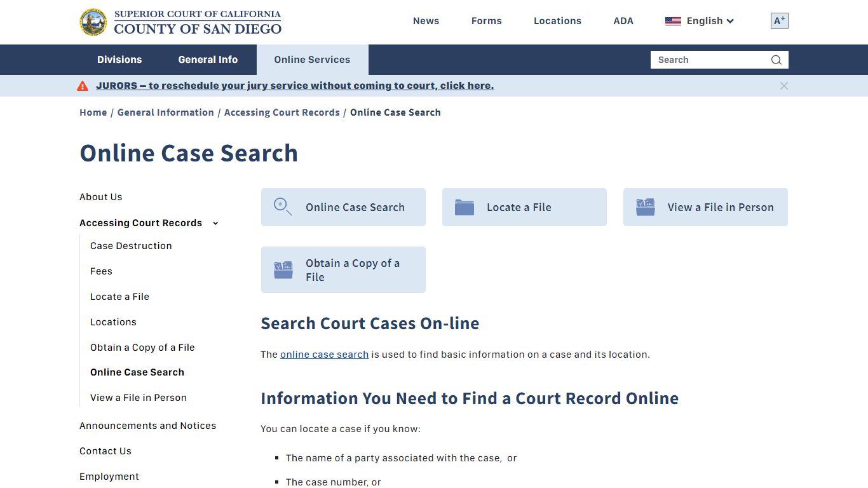868x488 pixels.
Task: Click the Locate a File folder icon
Action: pos(464,207)
